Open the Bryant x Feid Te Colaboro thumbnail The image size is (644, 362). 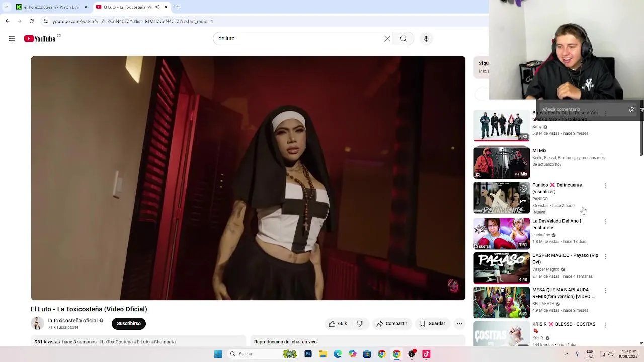(502, 126)
